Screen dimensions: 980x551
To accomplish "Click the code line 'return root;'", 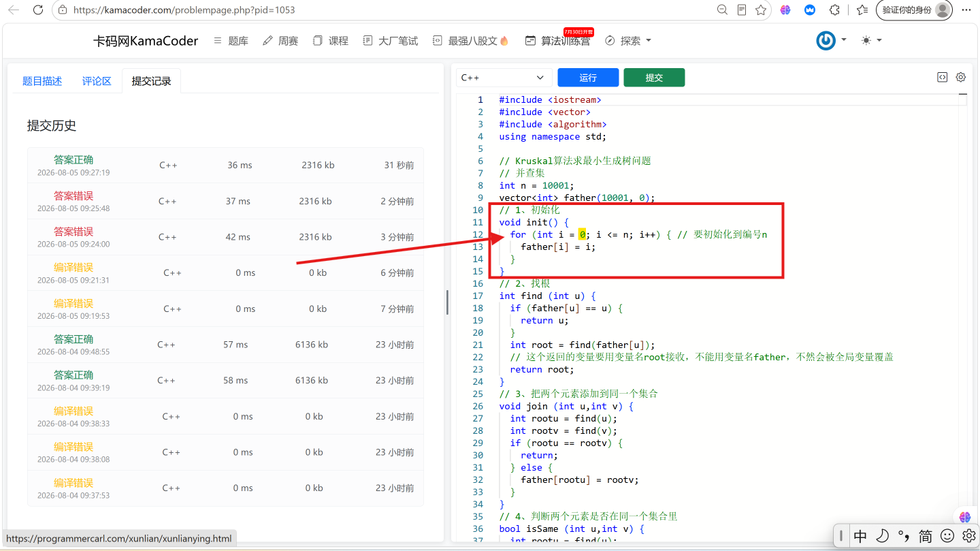I will click(x=542, y=369).
